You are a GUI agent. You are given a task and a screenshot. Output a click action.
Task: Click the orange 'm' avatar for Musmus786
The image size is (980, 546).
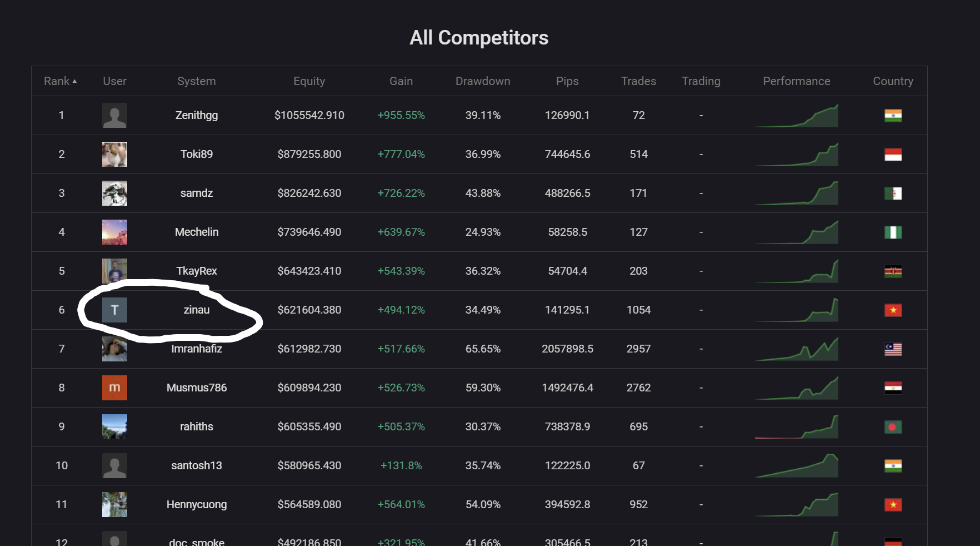(x=114, y=388)
